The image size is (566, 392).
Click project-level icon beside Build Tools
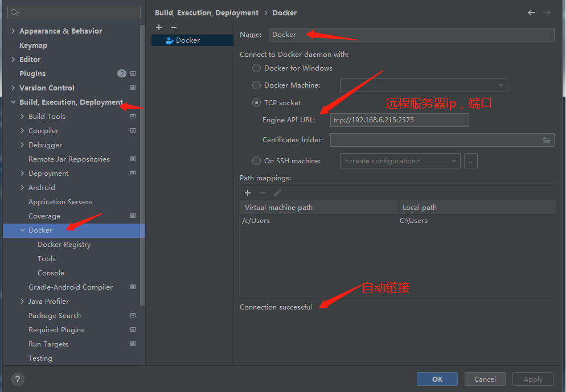pos(133,116)
